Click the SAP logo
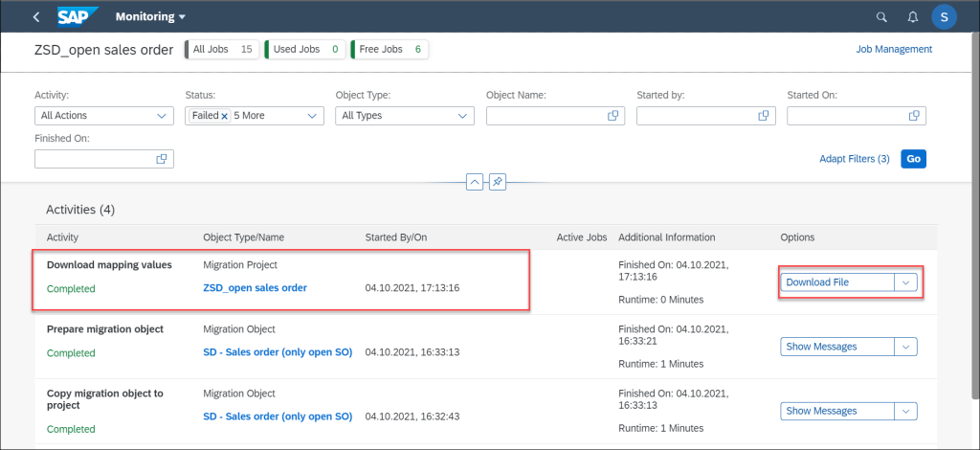This screenshot has height=450, width=980. (x=78, y=17)
